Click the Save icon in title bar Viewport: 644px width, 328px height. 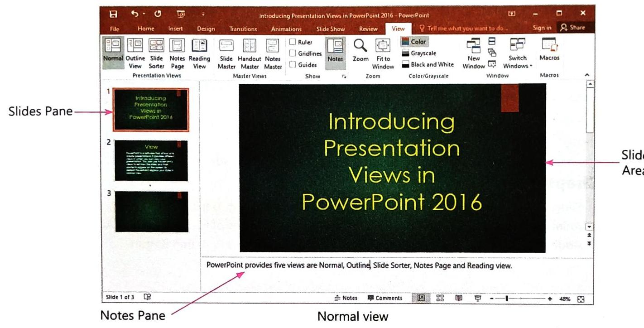point(113,14)
